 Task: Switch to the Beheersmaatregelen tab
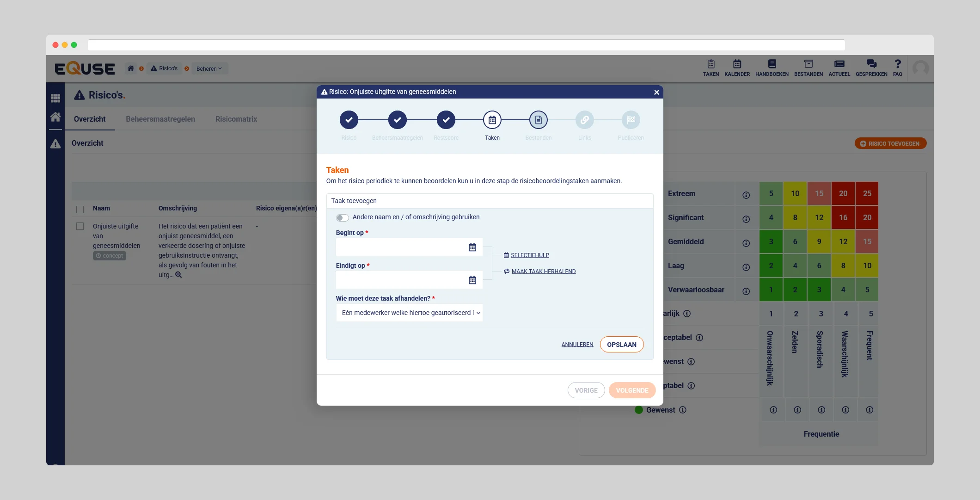pyautogui.click(x=160, y=119)
